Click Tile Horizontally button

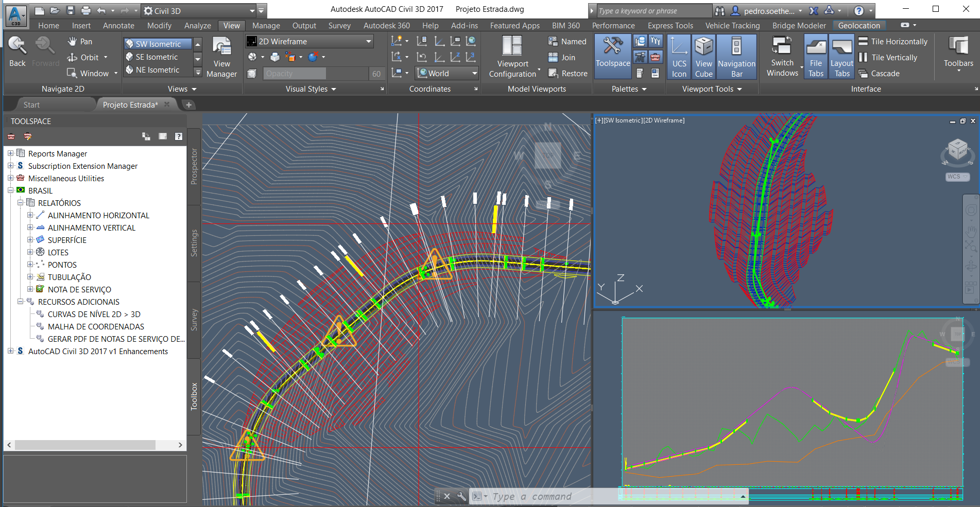click(892, 42)
